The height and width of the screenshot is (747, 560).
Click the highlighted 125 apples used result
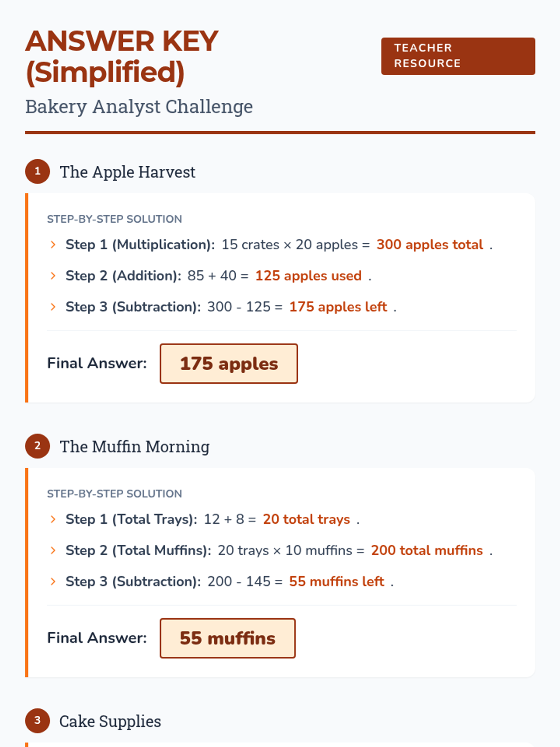click(308, 276)
